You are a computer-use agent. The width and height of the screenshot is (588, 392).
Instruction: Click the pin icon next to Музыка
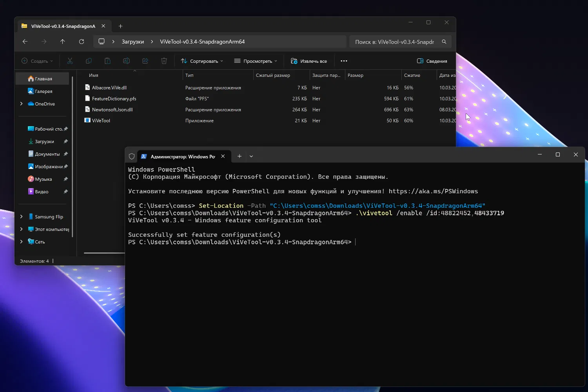coord(66,179)
